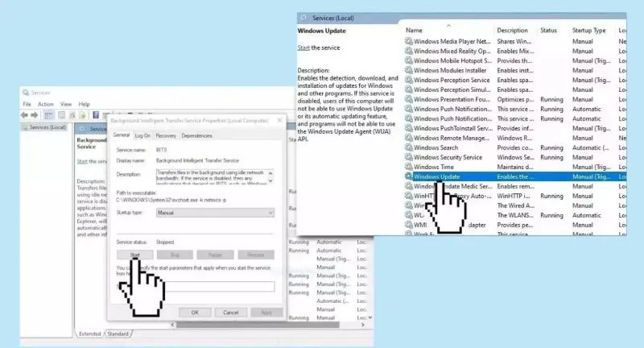Click the Forward arrow in Services toolbar
The height and width of the screenshot is (348, 644).
coord(35,115)
